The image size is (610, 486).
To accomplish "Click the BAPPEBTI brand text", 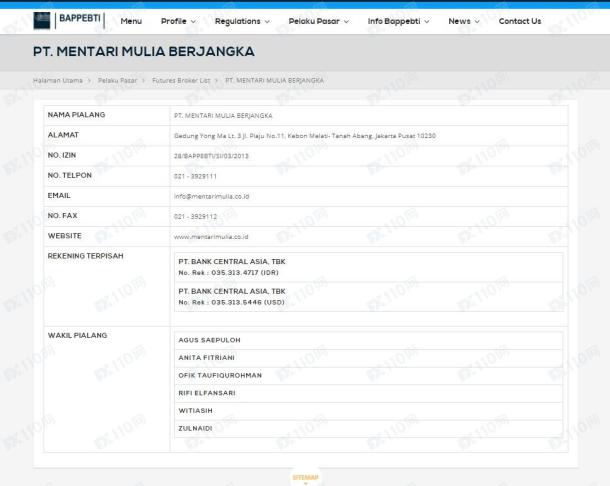I will tap(80, 18).
